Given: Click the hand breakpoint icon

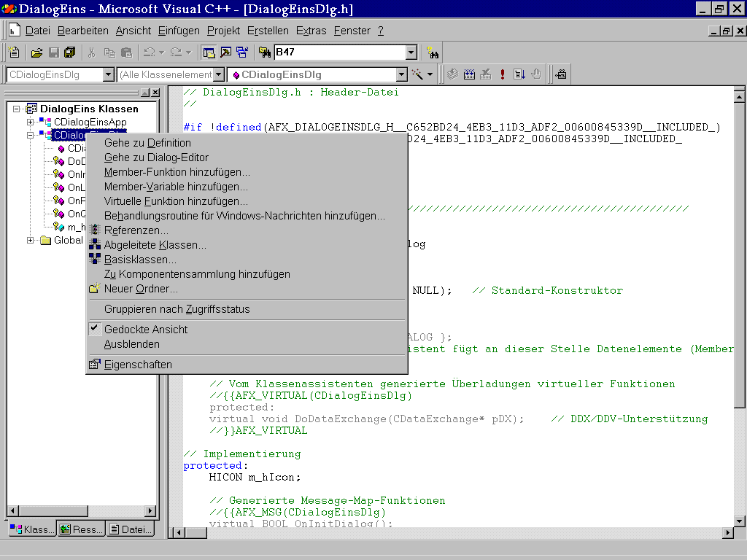Looking at the screenshot, I should pyautogui.click(x=536, y=74).
